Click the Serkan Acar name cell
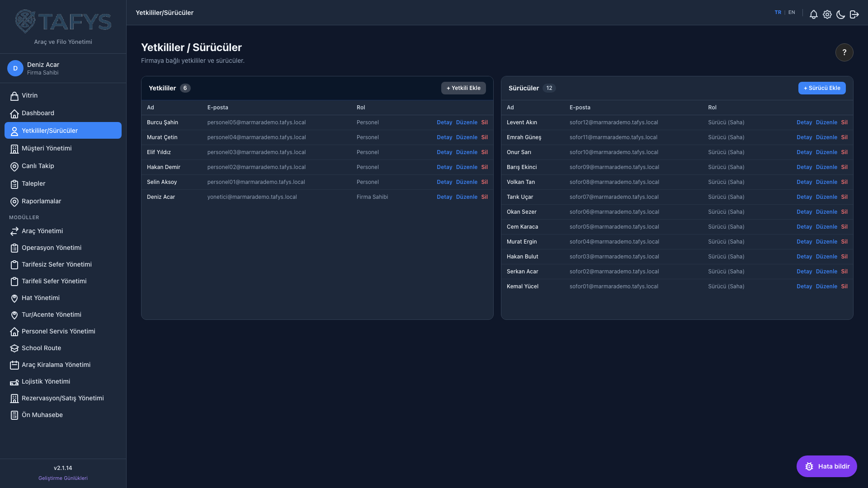 (522, 272)
